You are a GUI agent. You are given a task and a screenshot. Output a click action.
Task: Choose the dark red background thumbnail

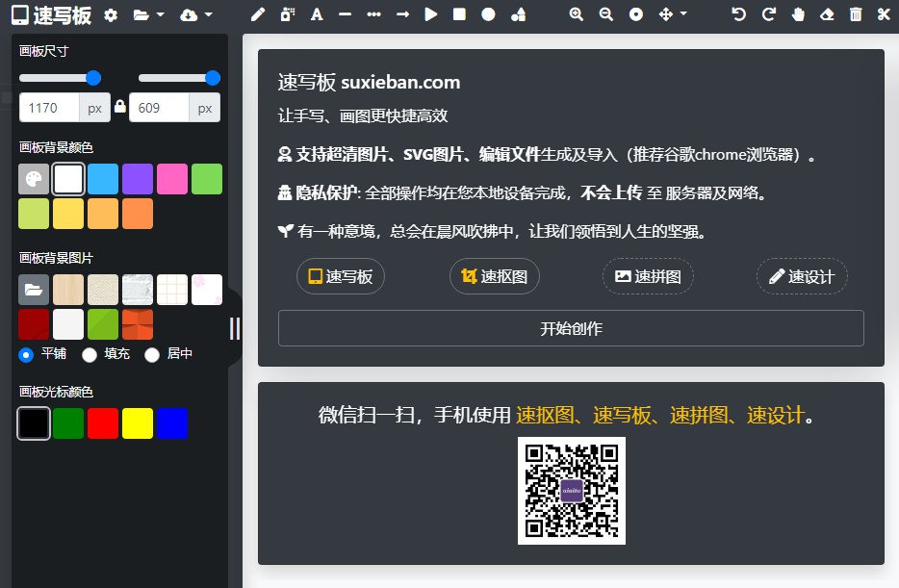coord(34,324)
